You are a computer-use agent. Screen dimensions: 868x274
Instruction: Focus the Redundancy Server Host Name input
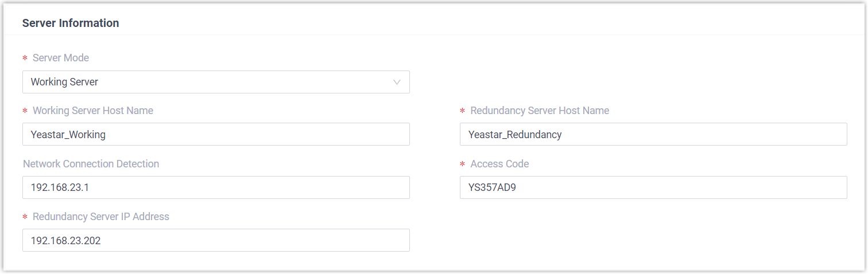tap(653, 134)
